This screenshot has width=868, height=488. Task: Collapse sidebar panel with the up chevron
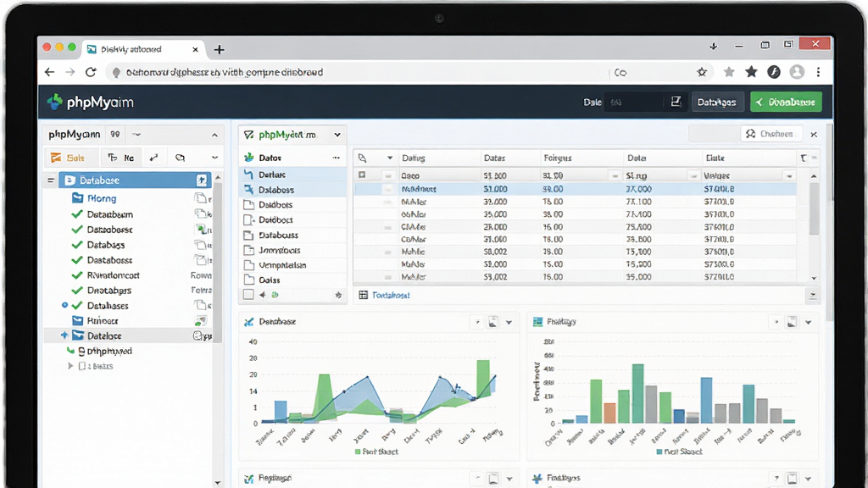tap(214, 135)
